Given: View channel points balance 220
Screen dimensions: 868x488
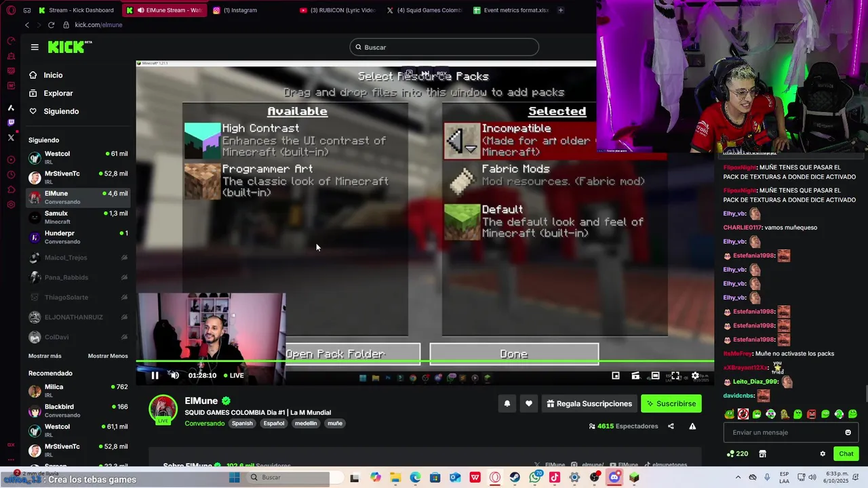Looking at the screenshot, I should (x=737, y=453).
